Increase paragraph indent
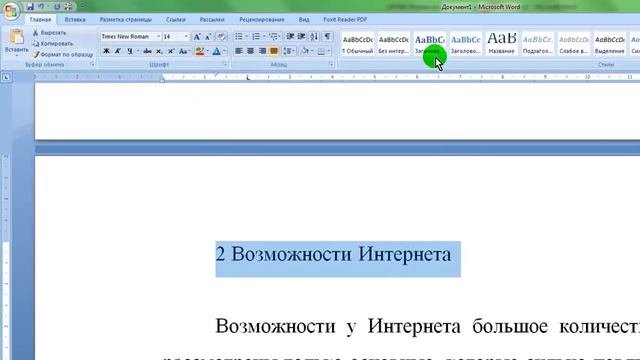The width and height of the screenshot is (640, 360). (302, 37)
